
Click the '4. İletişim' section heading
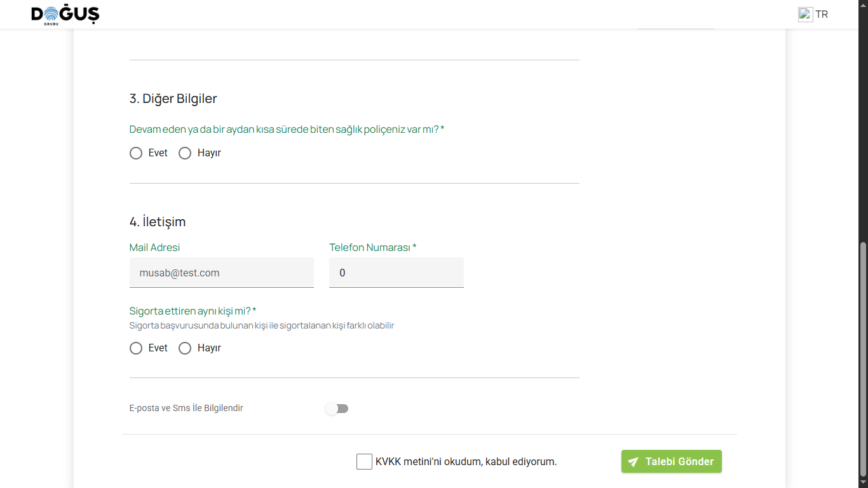158,222
